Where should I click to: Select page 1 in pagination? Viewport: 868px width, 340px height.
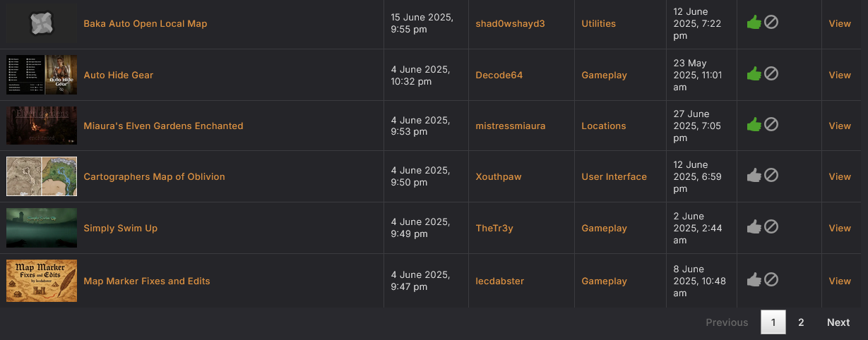point(773,322)
